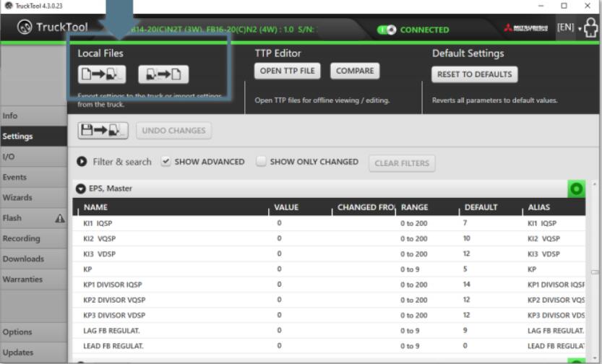Click the export file to truck icon
The width and height of the screenshot is (602, 364).
pos(101,74)
